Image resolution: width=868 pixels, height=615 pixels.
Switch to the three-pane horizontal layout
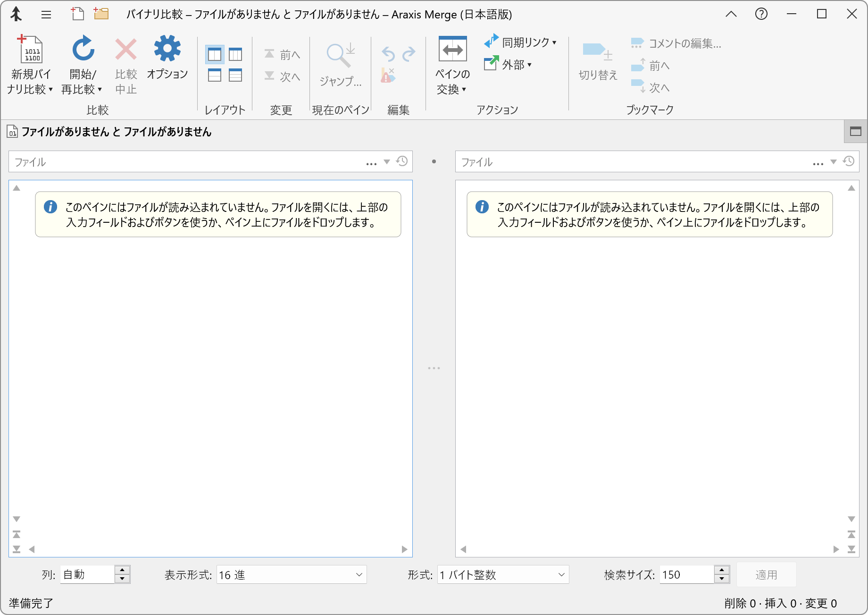click(234, 55)
